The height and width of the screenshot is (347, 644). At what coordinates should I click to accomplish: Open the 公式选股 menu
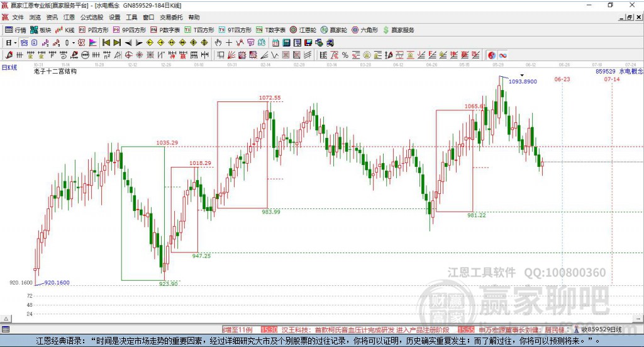pyautogui.click(x=92, y=17)
